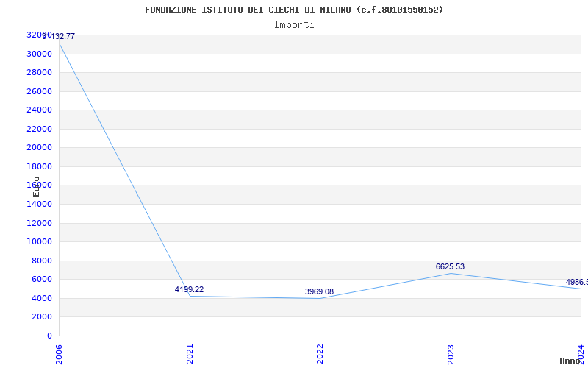Click the 2021 data point on the line

[x=190, y=297]
